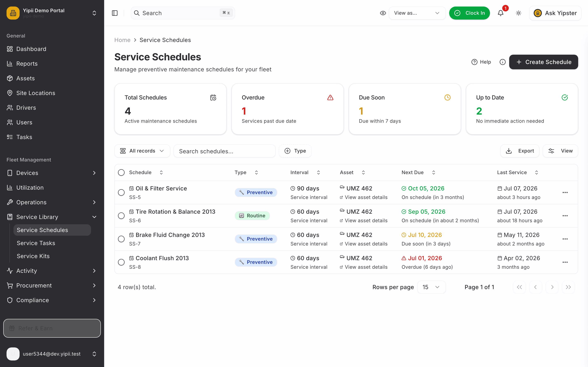Switch theme with the sun icon
Screen dimensions: 588x367
click(x=519, y=13)
